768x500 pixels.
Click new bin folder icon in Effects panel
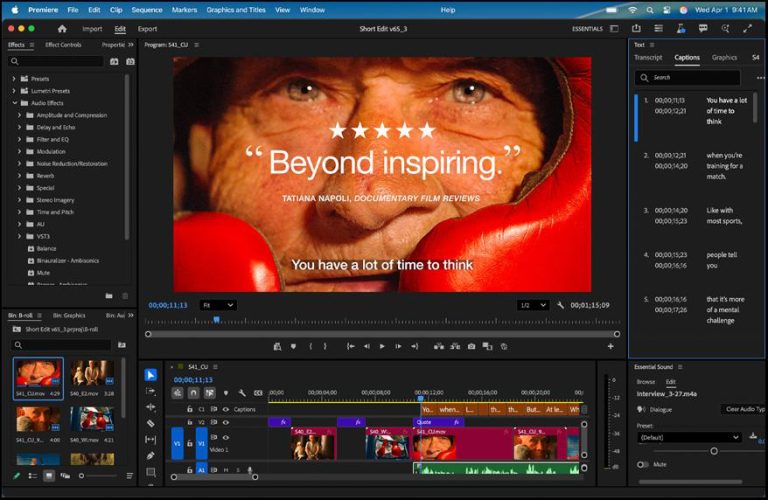tap(109, 296)
